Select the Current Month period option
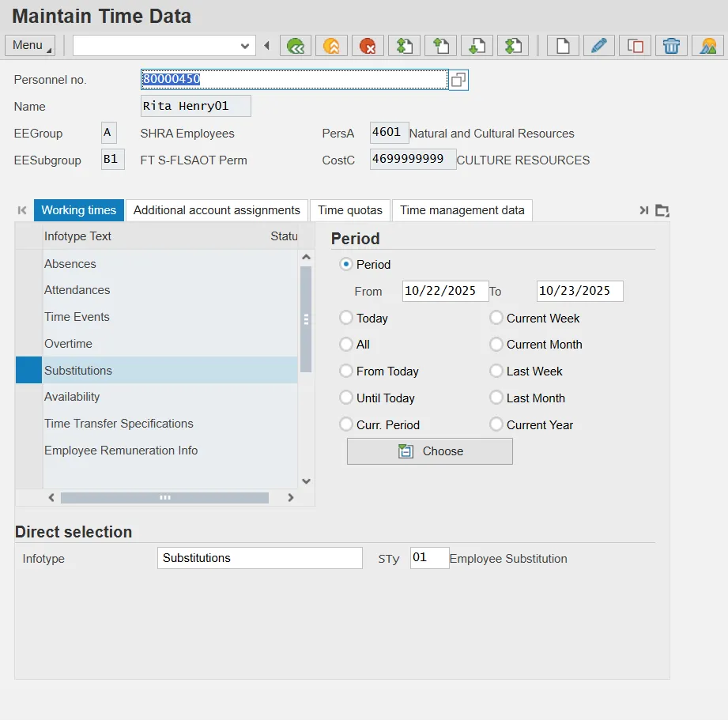This screenshot has width=728, height=724. (496, 345)
